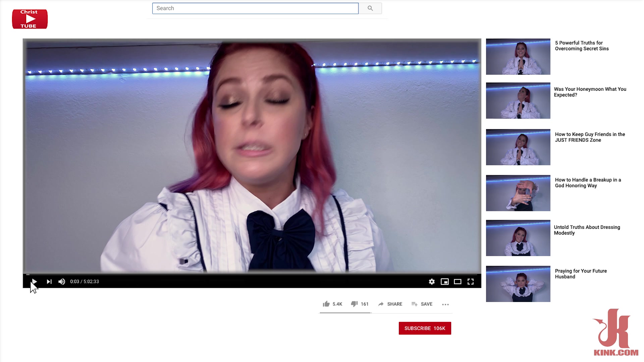Go home via Christ Tube logo

(x=30, y=19)
